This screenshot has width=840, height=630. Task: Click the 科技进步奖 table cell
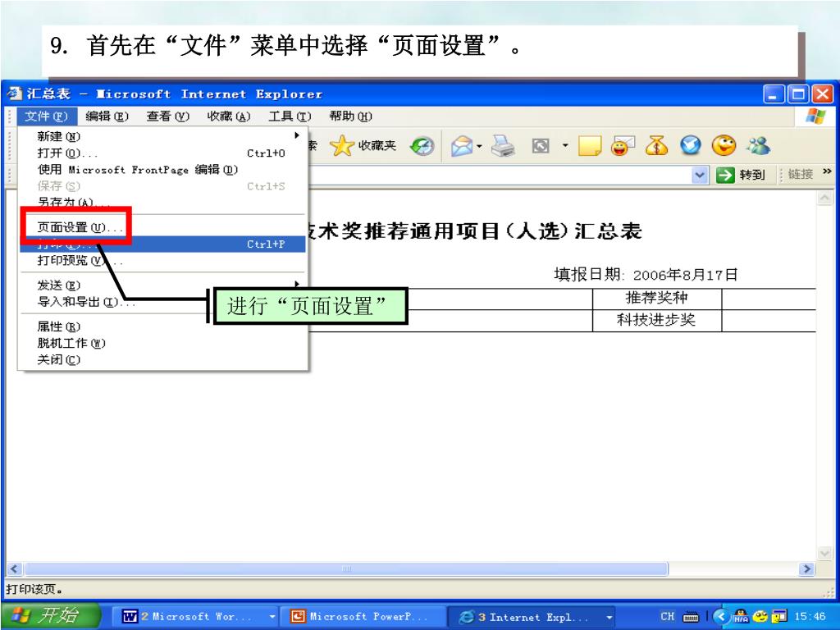click(657, 321)
